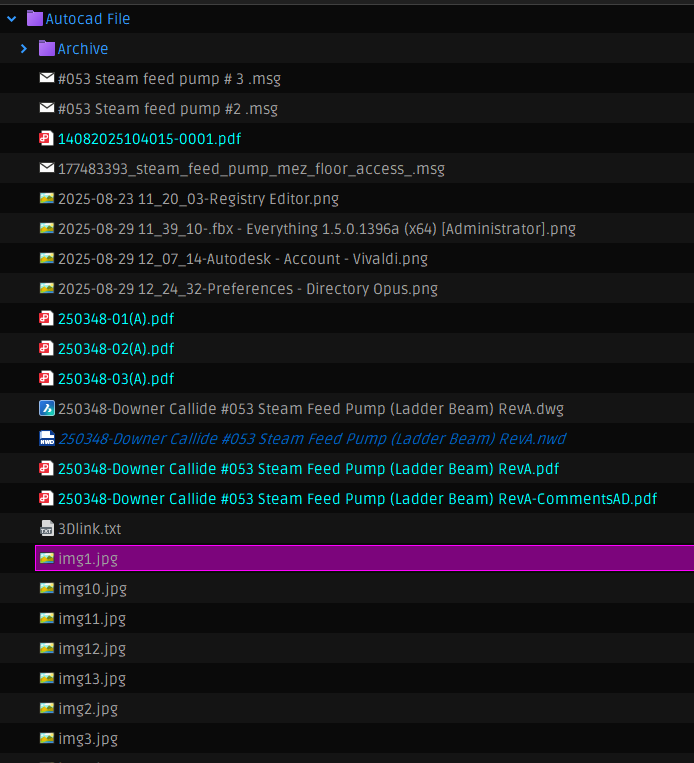Select file name img12.jpg
Image resolution: width=694 pixels, height=763 pixels.
tap(92, 649)
